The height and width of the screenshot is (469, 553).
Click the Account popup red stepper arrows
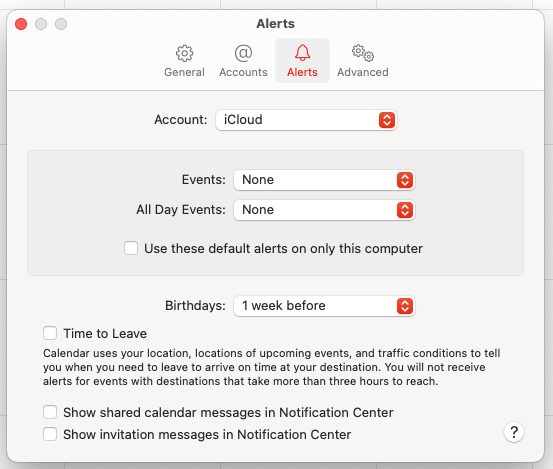[387, 120]
